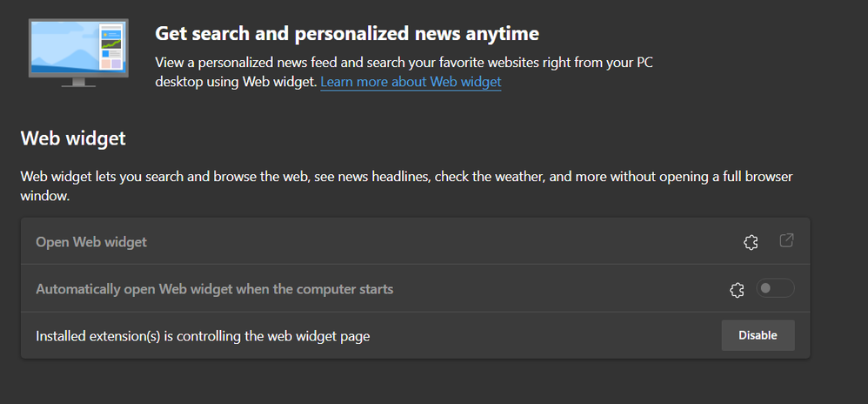This screenshot has height=404, width=868.
Task: Click the text starting Web widget lets you search
Action: [x=261, y=177]
